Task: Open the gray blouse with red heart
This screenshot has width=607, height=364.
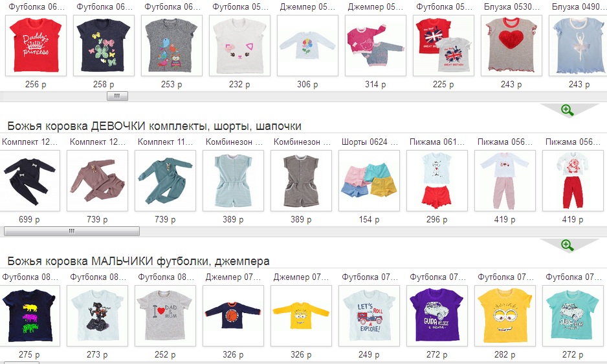Action: point(511,46)
